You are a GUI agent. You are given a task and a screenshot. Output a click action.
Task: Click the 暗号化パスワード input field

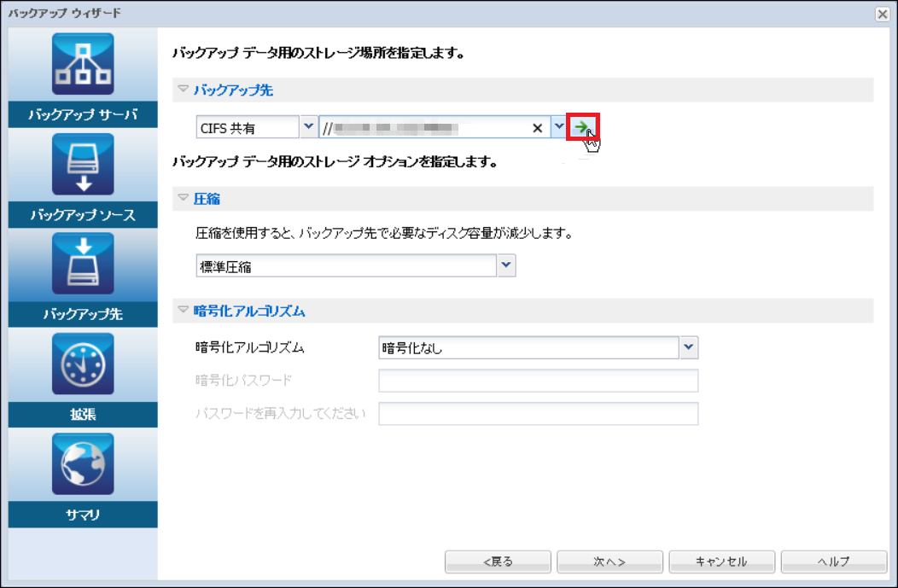click(539, 381)
